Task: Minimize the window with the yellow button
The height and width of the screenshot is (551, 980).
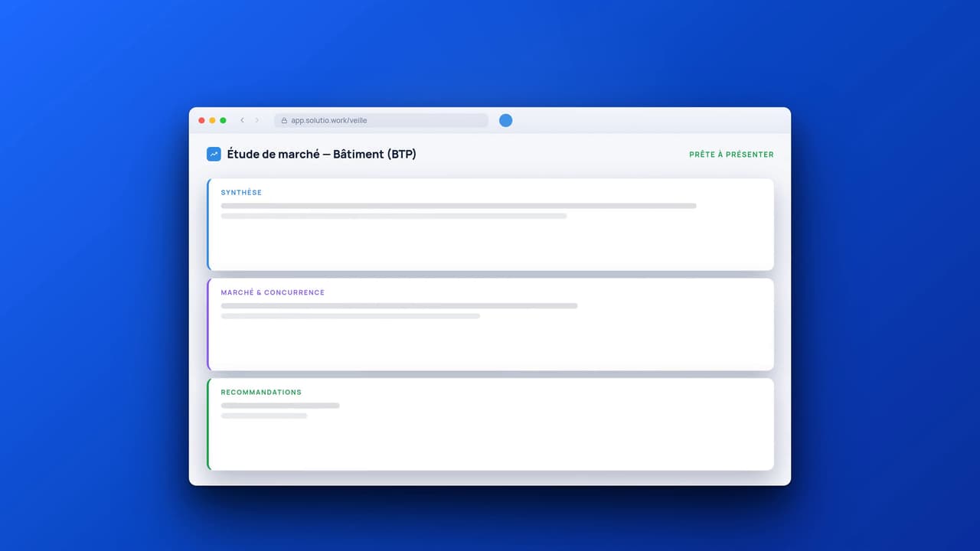Action: tap(212, 120)
